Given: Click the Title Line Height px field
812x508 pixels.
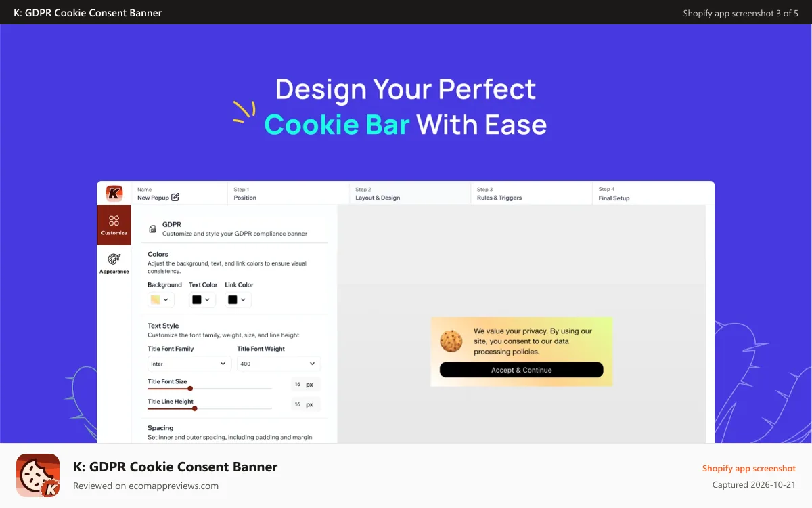Looking at the screenshot, I should point(304,404).
